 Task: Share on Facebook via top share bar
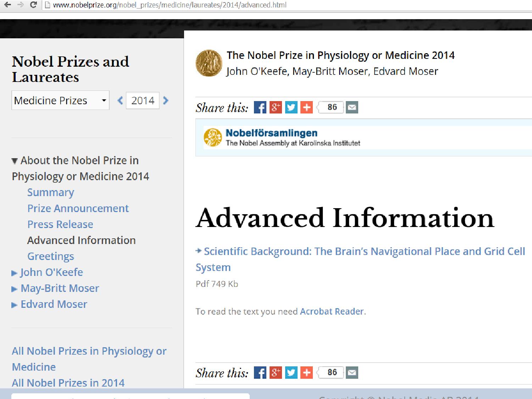260,107
